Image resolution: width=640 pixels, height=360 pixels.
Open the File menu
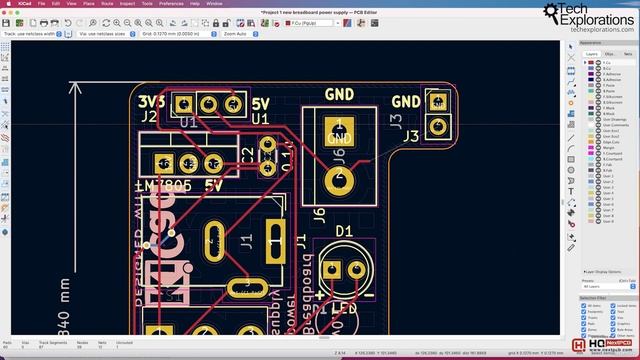[x=42, y=4]
